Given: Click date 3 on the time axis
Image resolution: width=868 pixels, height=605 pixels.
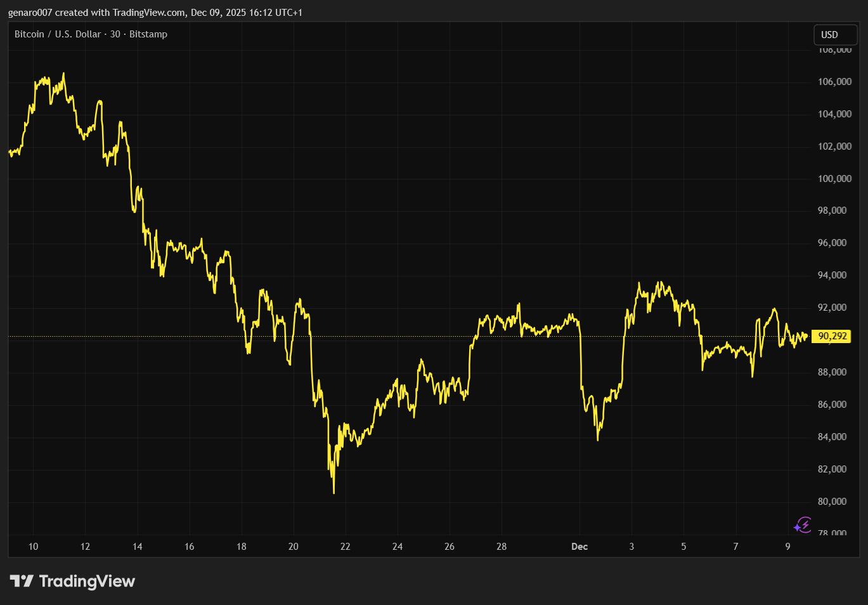Looking at the screenshot, I should tap(632, 547).
